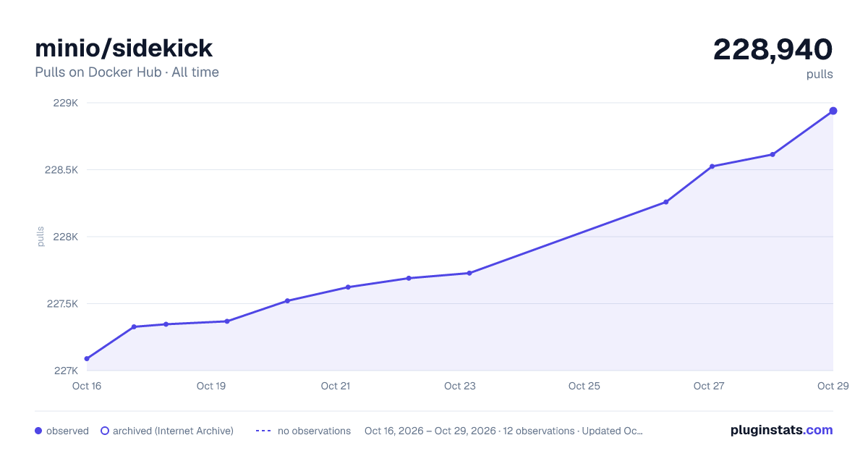Click the dashed no observations legend marker
This screenshot has height=456, width=868.
pos(263,431)
